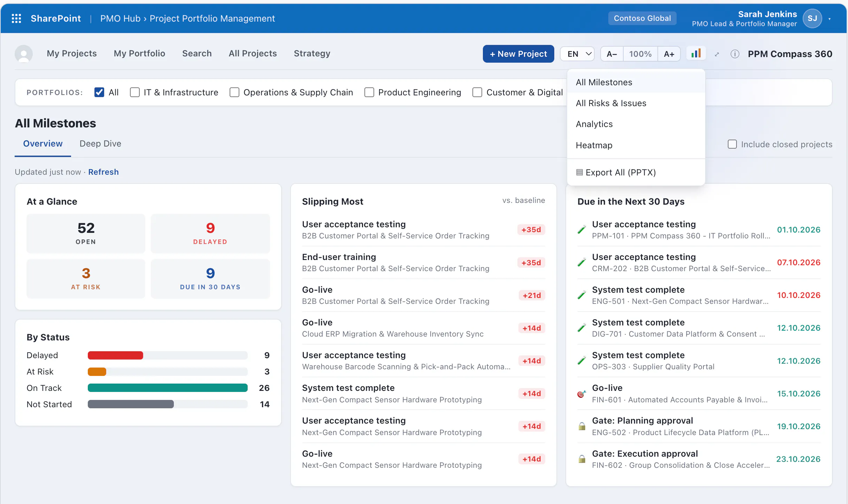The image size is (848, 504).
Task: Click lock icon for Gate: Execution approval
Action: click(x=581, y=459)
